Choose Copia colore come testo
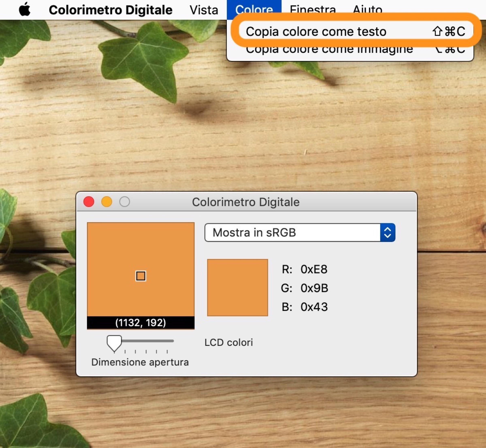The height and width of the screenshot is (448, 486). click(316, 32)
